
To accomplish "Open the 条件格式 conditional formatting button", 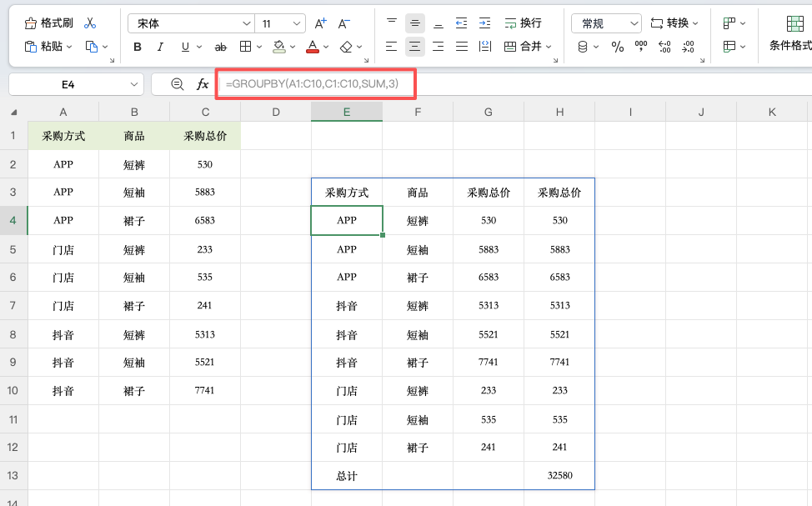I will (791, 33).
